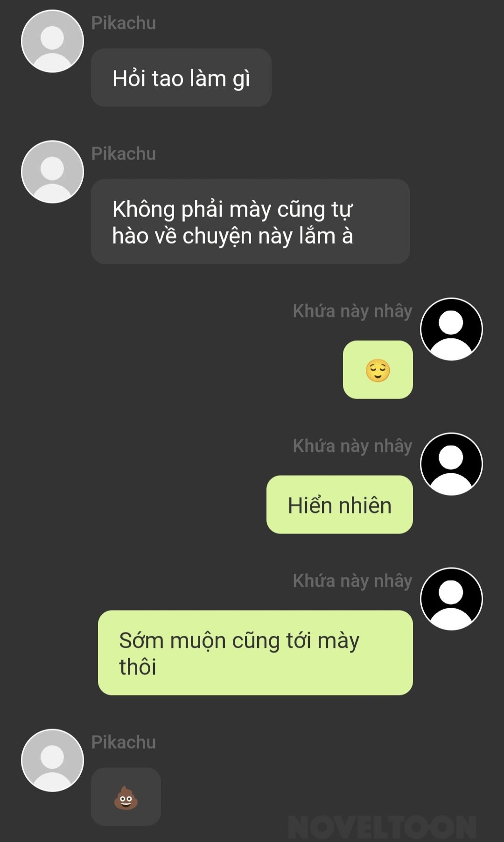This screenshot has height=842, width=504.
Task: Tap the black avatar above the relieved emoji
Action: click(x=451, y=329)
